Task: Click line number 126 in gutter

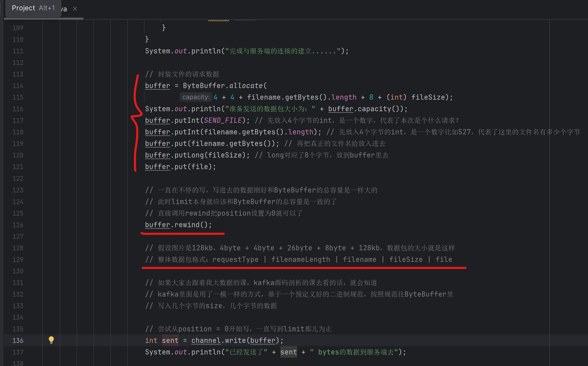Action: pyautogui.click(x=18, y=225)
